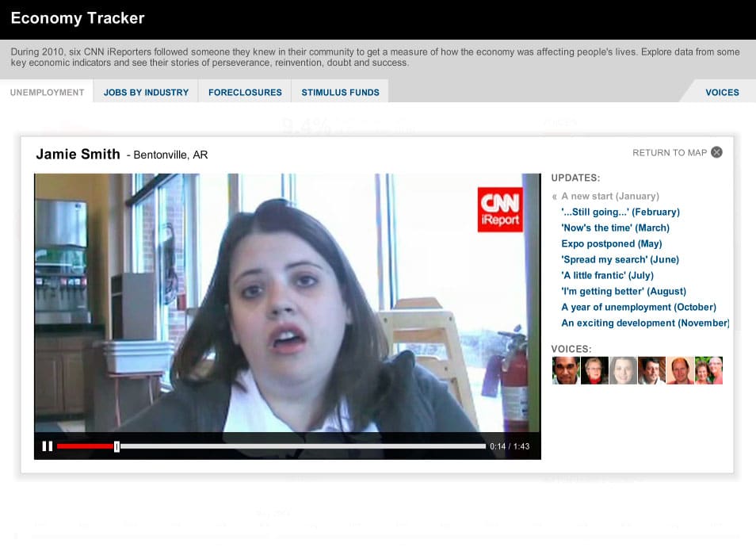This screenshot has width=756, height=555.
Task: Click the Economy Tracker title
Action: [x=78, y=18]
